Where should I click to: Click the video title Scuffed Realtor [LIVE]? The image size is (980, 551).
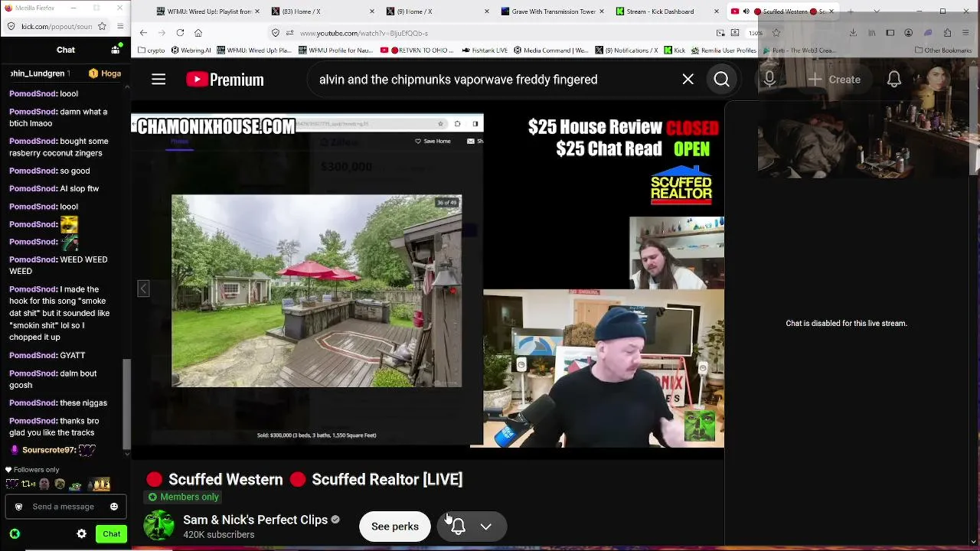[315, 479]
